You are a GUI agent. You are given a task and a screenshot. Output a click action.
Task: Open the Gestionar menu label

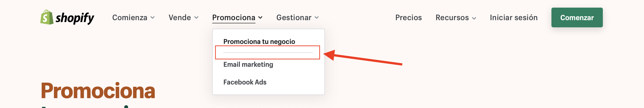(x=294, y=17)
